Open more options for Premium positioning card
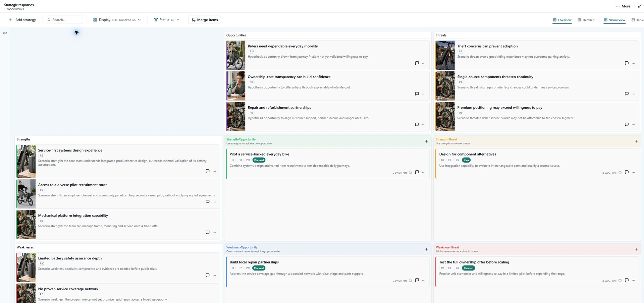The width and height of the screenshot is (644, 303). 633,124
